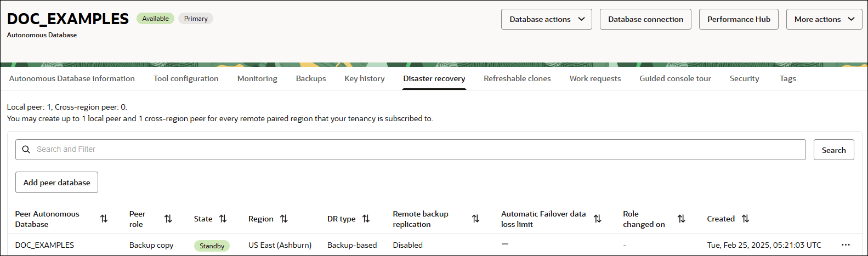Toggle sorting on DR type column
The height and width of the screenshot is (256, 868).
(366, 219)
